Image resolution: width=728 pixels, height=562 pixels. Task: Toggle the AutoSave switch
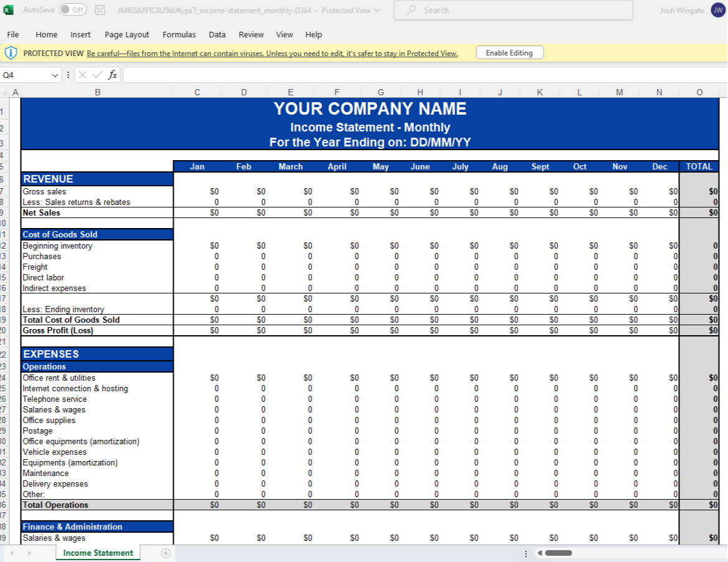(x=72, y=10)
